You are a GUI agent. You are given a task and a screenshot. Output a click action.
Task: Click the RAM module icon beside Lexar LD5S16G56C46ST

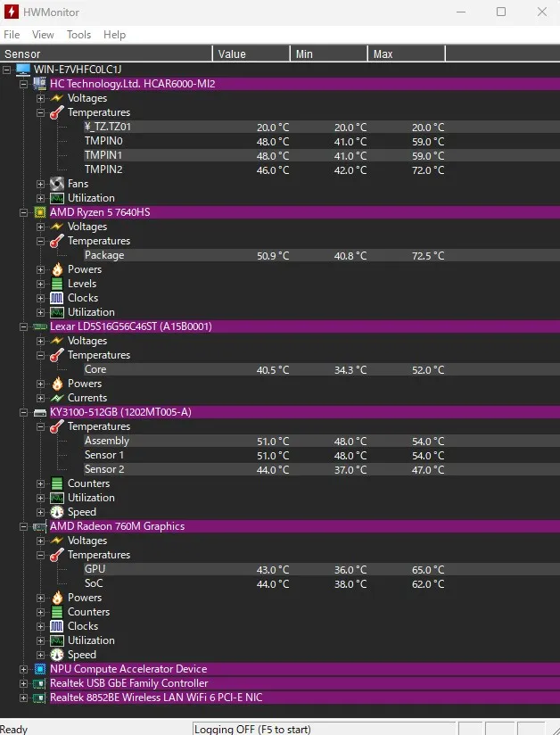(40, 326)
